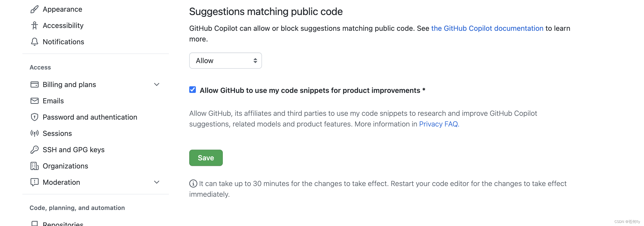Click the Password shield icon

coord(34,117)
